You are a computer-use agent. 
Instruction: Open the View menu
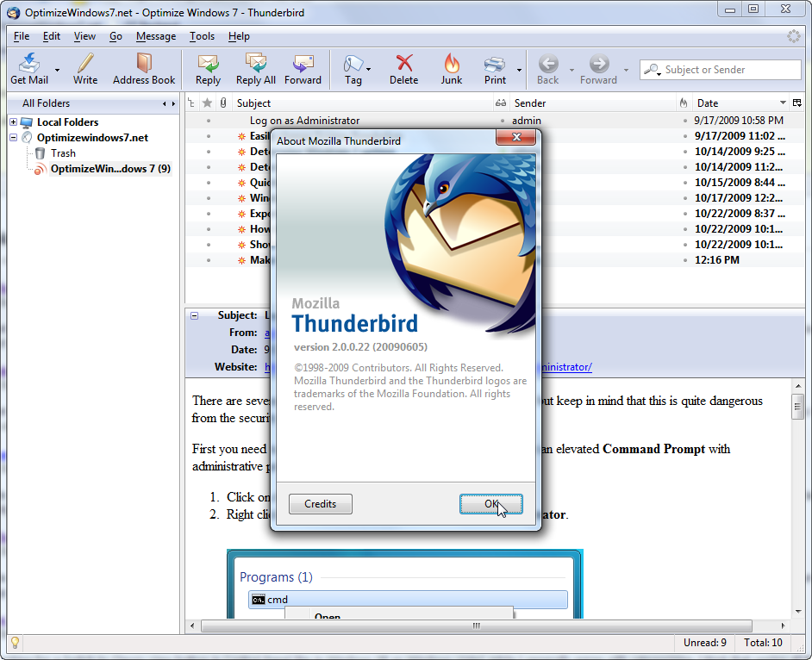pyautogui.click(x=84, y=36)
